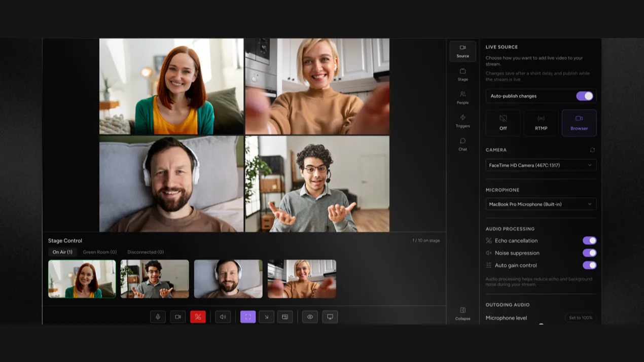The width and height of the screenshot is (644, 362).
Task: Open the Chat panel in the sidebar
Action: click(462, 144)
